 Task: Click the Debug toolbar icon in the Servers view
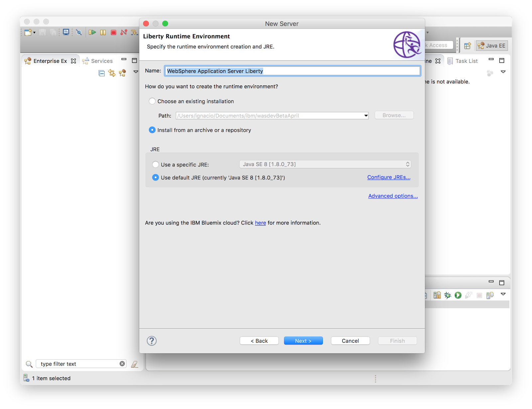(447, 295)
